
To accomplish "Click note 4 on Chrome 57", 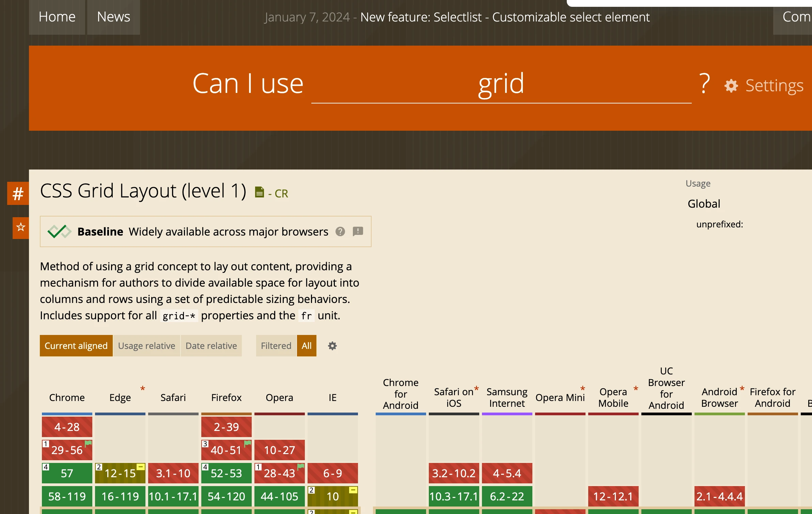I will (46, 467).
